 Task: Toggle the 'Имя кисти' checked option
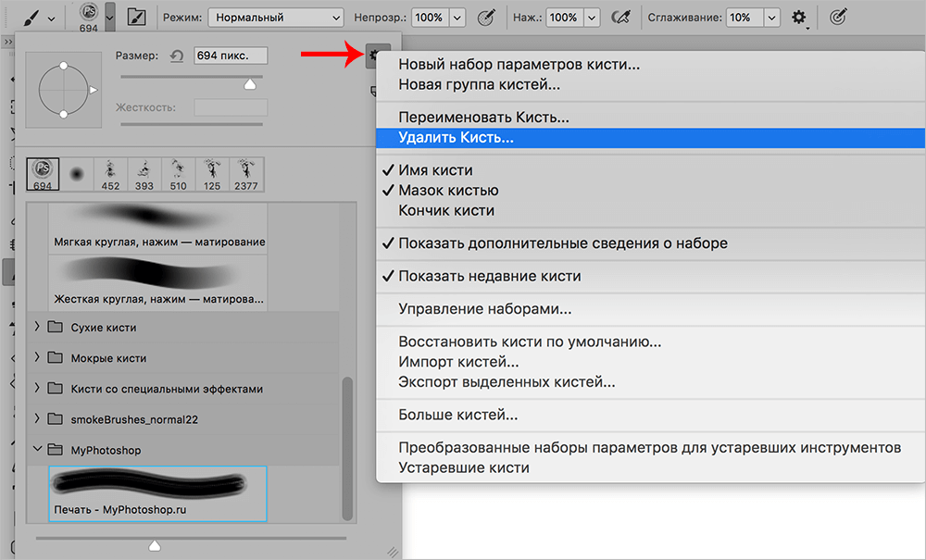[435, 170]
